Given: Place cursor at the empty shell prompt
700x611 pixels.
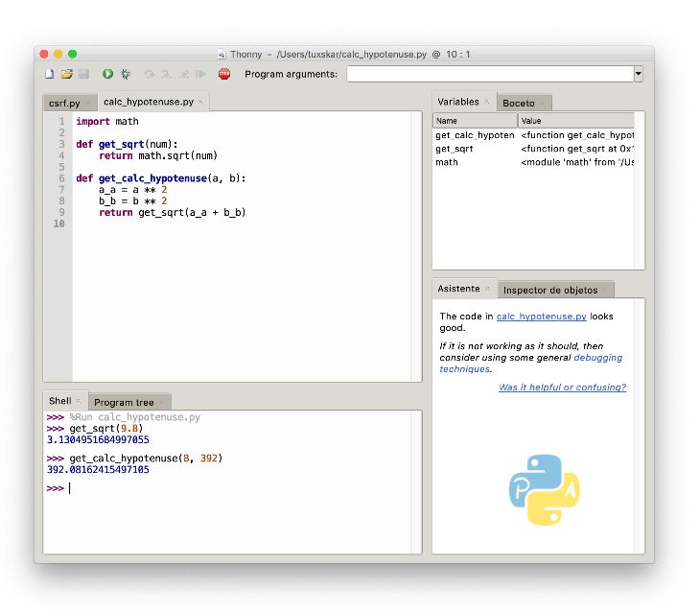Looking at the screenshot, I should (70, 488).
